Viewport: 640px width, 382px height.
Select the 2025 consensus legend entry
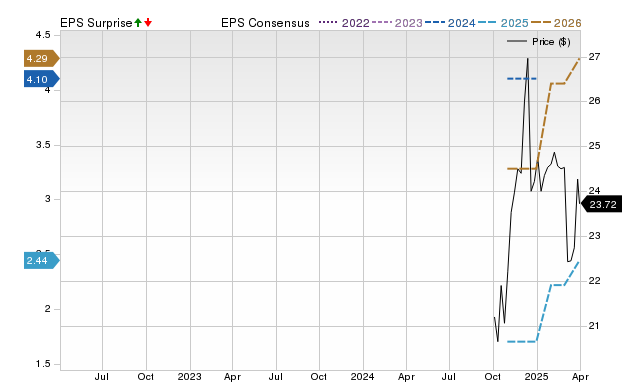click(x=503, y=23)
